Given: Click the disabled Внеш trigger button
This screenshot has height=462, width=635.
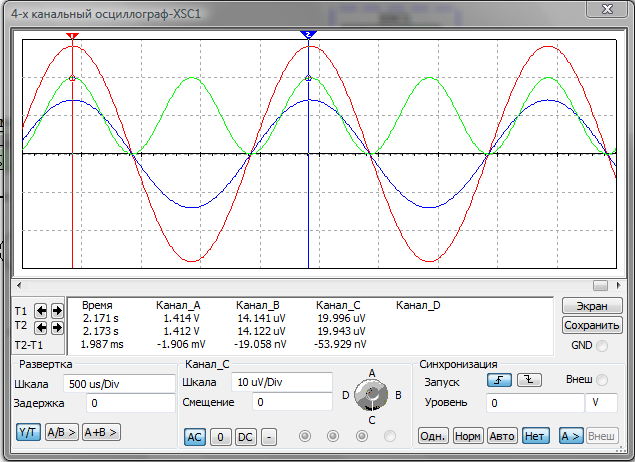Looking at the screenshot, I should click(x=602, y=436).
